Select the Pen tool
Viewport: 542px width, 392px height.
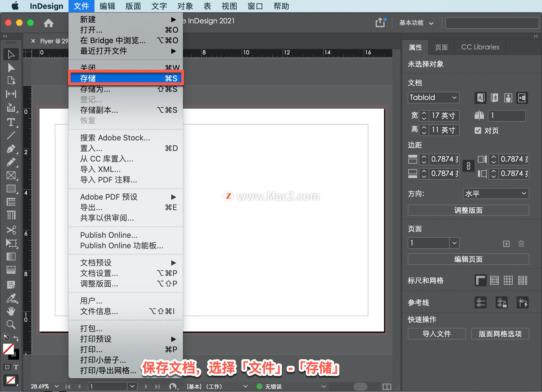click(x=11, y=149)
